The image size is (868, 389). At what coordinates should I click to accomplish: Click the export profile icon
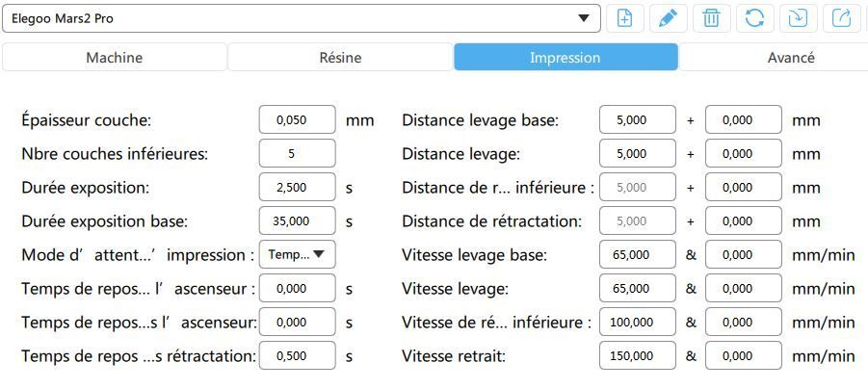[841, 18]
